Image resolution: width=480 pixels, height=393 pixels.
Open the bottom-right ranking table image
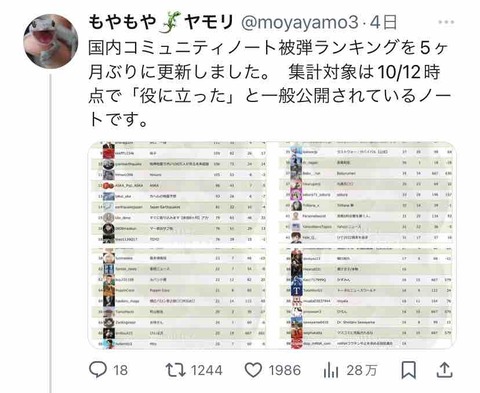tap(366, 298)
